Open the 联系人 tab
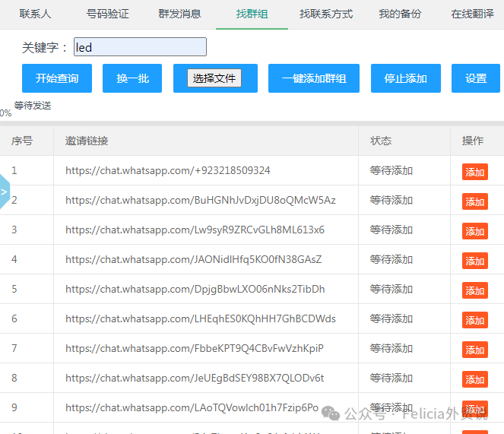This screenshot has height=434, width=504. click(x=36, y=14)
